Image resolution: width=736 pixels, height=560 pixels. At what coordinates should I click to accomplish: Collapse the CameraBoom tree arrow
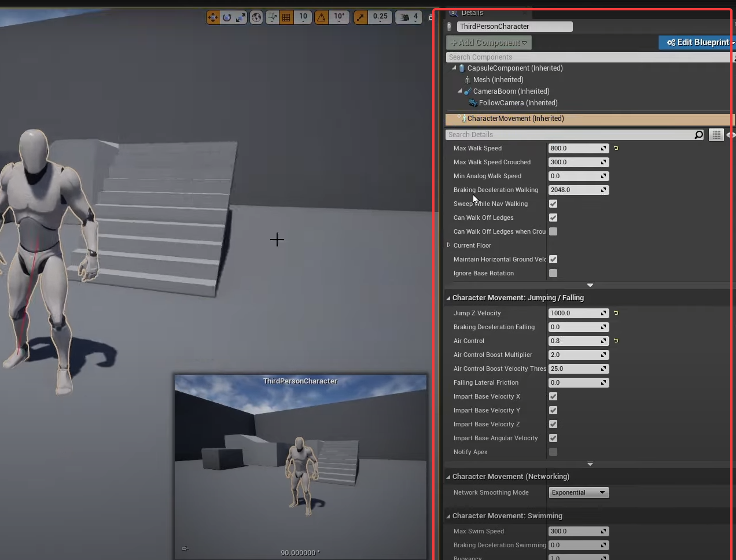coord(460,91)
